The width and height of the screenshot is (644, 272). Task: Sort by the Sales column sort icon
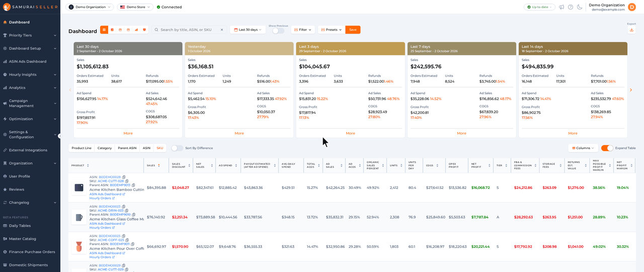coord(159,165)
